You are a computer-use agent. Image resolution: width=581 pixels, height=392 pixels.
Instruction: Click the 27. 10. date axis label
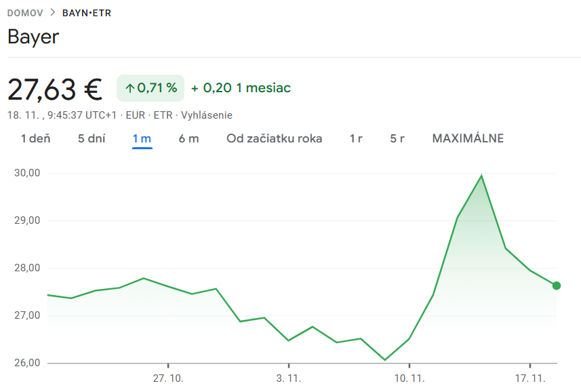(168, 378)
